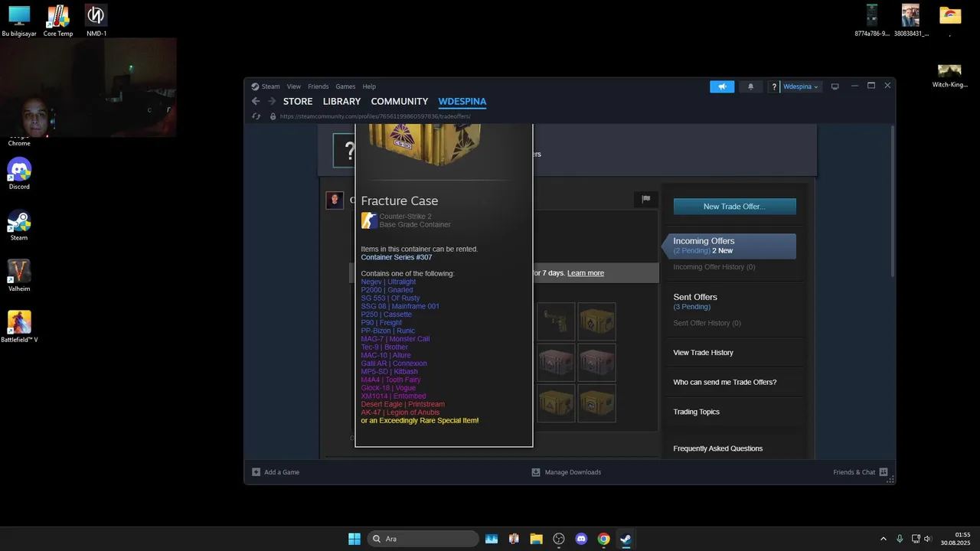Open the Steam announcements megaphone button
The height and width of the screenshot is (551, 980).
pyautogui.click(x=722, y=86)
